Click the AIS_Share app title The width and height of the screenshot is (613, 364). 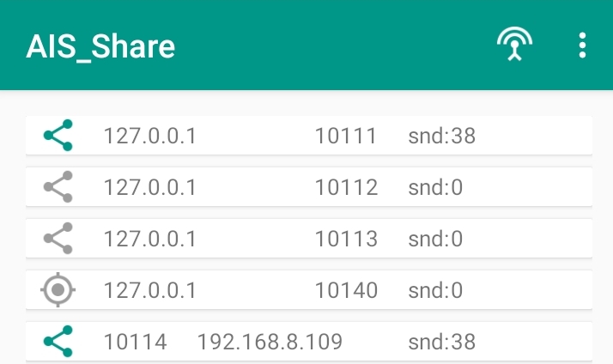point(100,47)
